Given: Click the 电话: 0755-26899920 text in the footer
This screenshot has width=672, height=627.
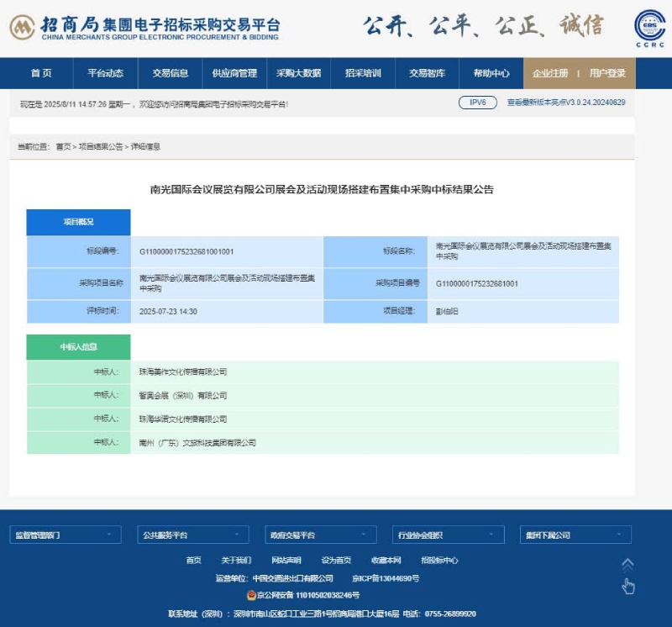Looking at the screenshot, I should [x=439, y=614].
